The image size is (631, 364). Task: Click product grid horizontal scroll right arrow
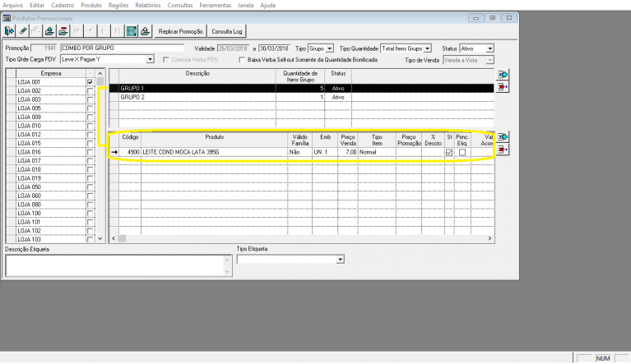point(489,238)
